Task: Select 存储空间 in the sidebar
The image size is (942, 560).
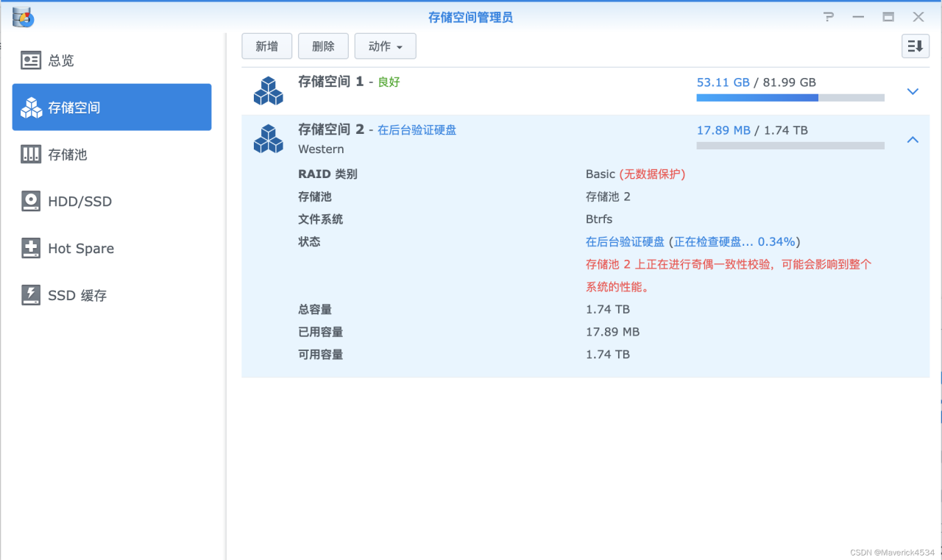Action: pos(112,107)
